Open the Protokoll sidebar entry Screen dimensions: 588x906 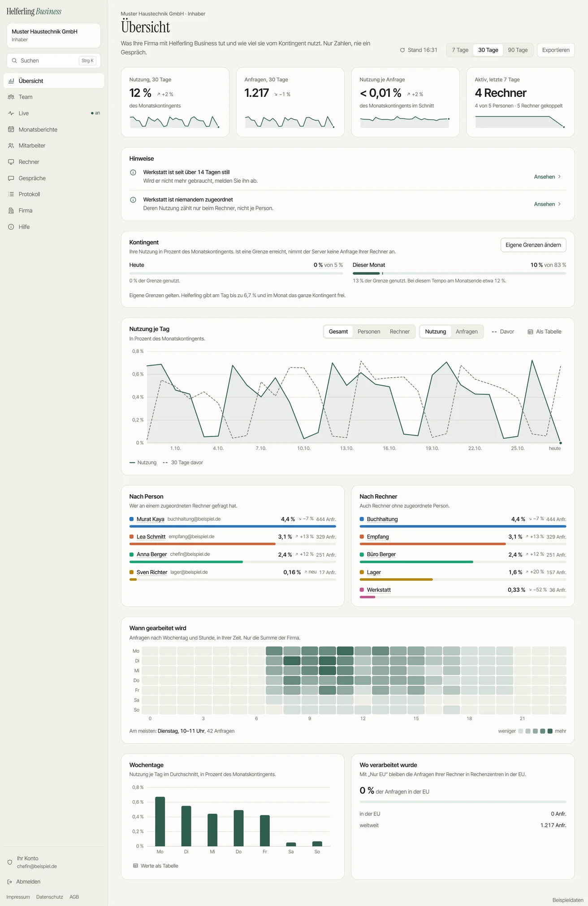coord(54,194)
